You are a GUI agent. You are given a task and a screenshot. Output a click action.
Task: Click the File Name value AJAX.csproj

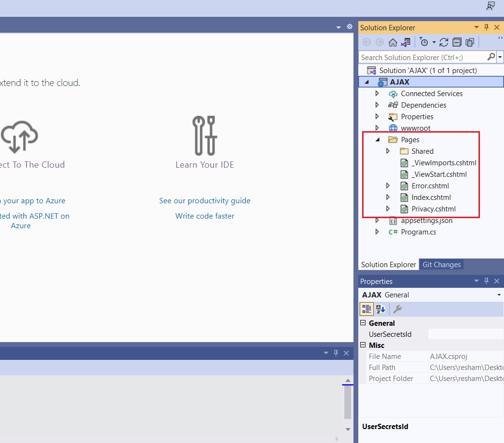[448, 356]
